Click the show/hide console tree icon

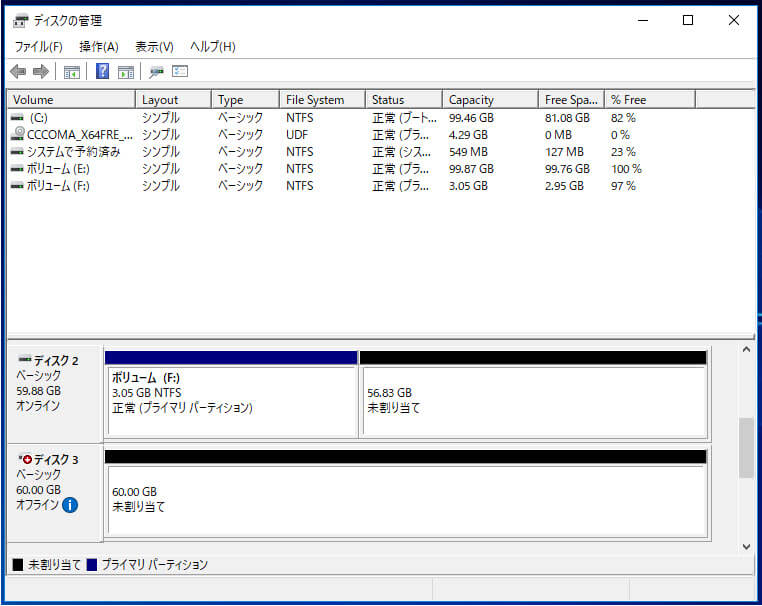(72, 72)
